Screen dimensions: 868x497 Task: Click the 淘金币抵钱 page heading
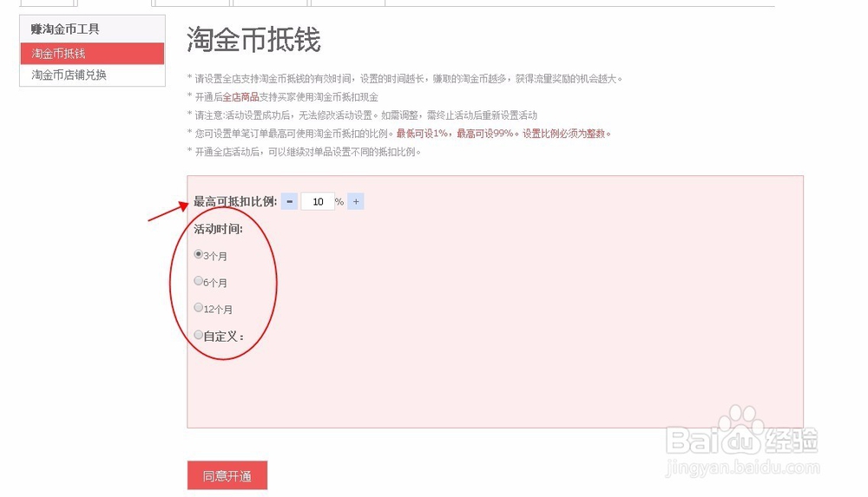(253, 39)
